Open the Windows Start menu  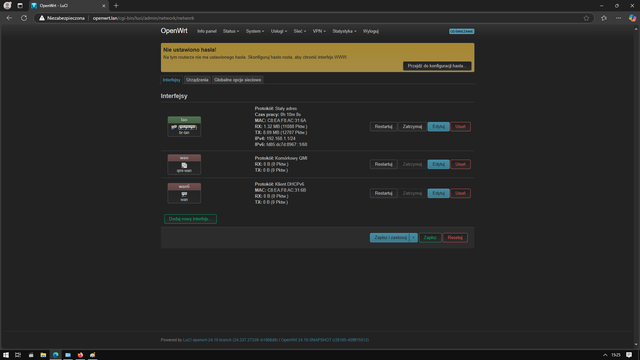coord(6,355)
